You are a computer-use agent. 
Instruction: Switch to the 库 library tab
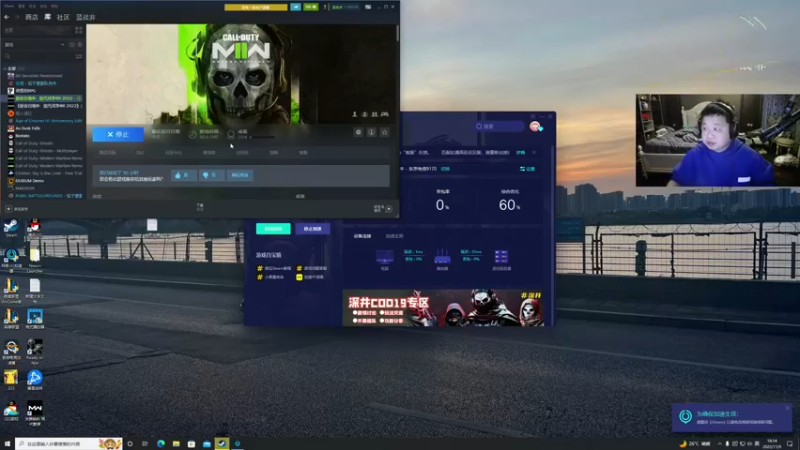pos(47,17)
